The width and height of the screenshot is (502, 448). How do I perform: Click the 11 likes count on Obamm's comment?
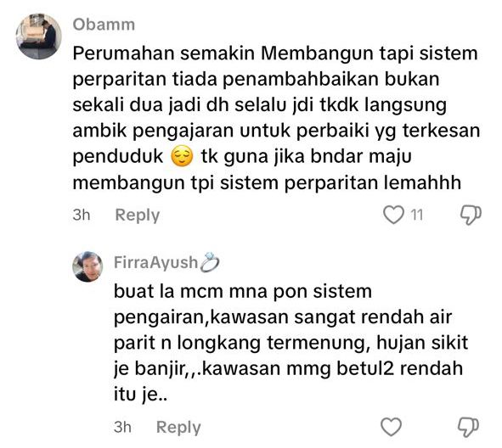coord(417,215)
